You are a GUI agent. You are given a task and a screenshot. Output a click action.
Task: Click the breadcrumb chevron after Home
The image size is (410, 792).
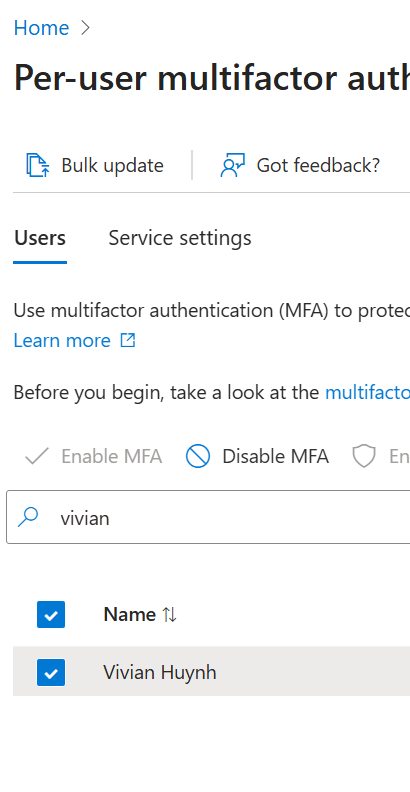tap(86, 28)
